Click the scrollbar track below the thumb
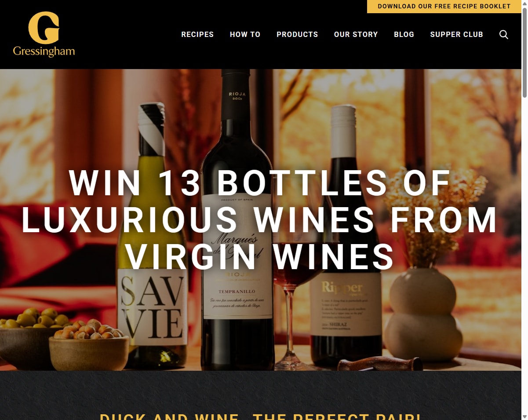The image size is (528, 420). pos(524,255)
